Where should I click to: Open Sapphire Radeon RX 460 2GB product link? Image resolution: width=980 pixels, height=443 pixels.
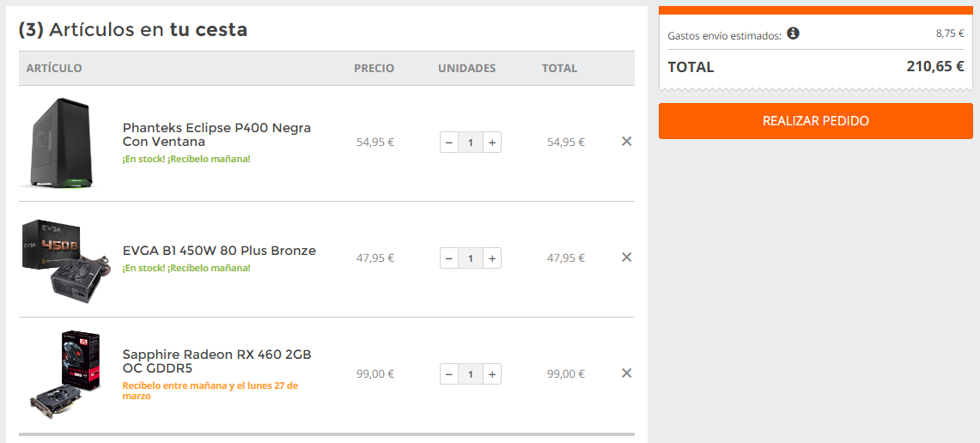(x=217, y=361)
